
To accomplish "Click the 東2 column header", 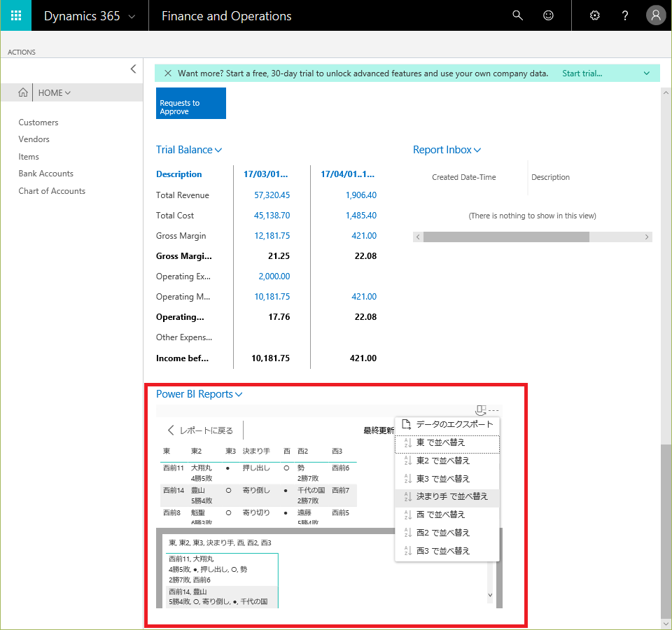I will [x=196, y=451].
